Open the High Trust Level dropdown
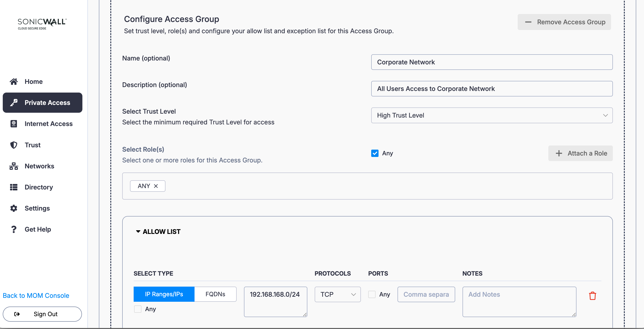 point(492,115)
